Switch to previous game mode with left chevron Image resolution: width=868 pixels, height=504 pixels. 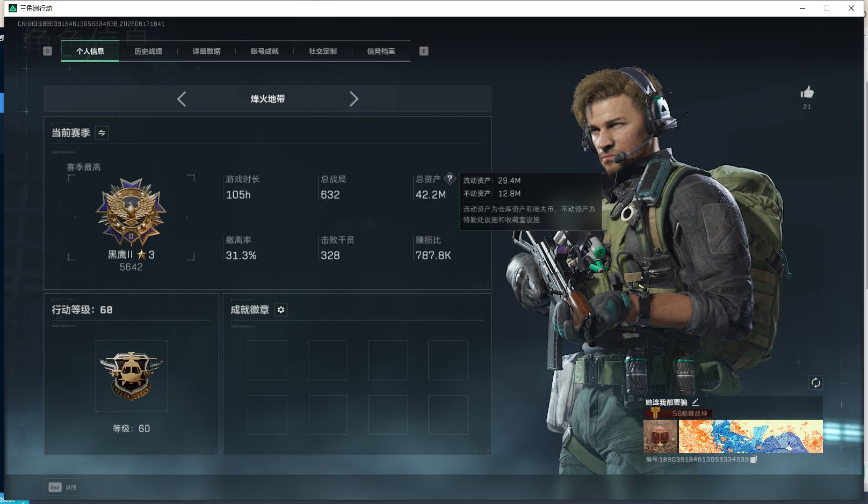[182, 99]
